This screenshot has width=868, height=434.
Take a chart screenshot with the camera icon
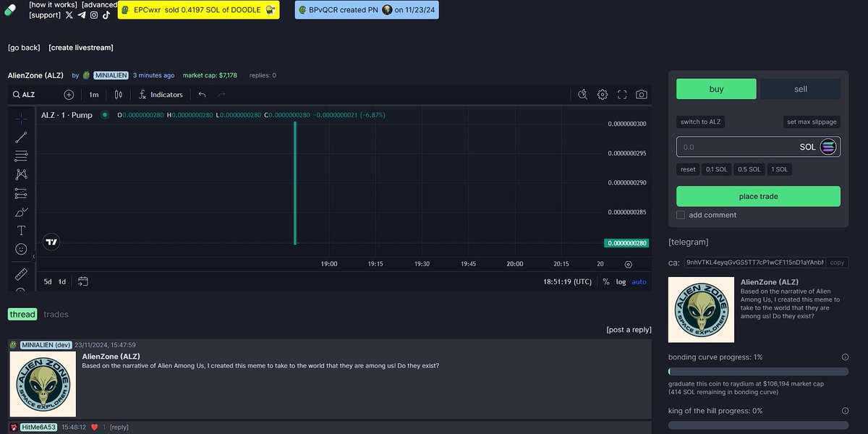tap(641, 94)
